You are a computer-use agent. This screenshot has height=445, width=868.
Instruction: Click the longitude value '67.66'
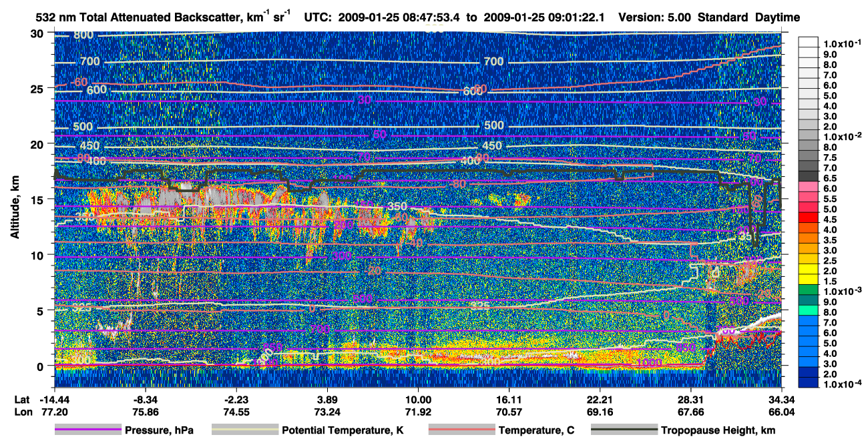pyautogui.click(x=690, y=412)
